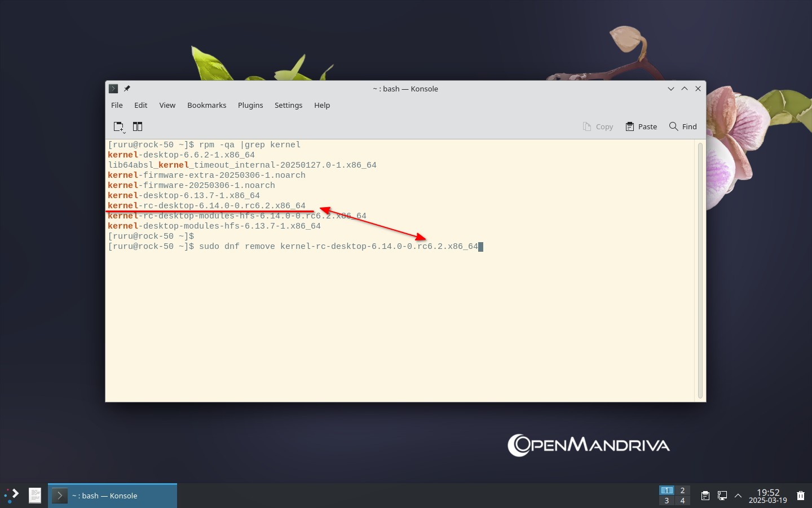The width and height of the screenshot is (812, 508).
Task: Click the Copy toolbar button
Action: click(x=598, y=126)
